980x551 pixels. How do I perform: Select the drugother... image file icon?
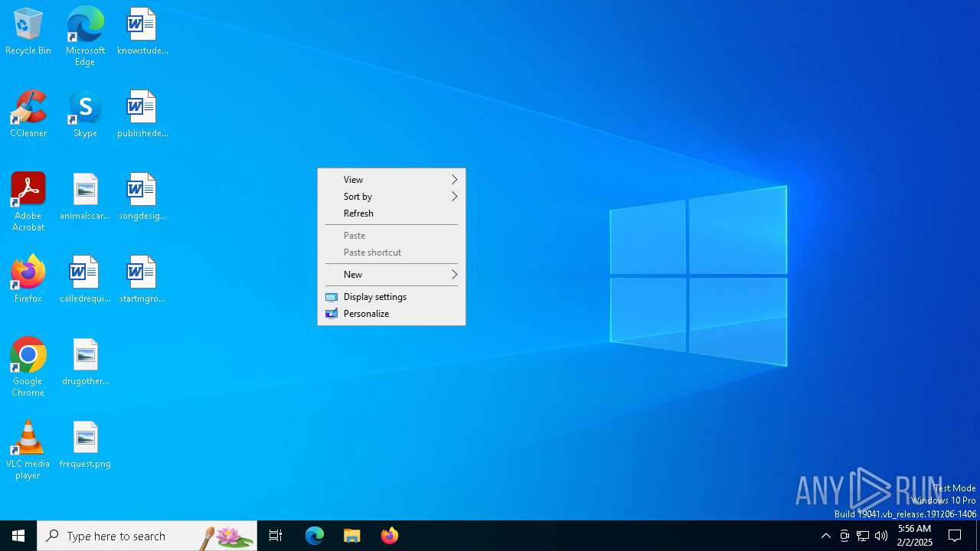click(85, 363)
